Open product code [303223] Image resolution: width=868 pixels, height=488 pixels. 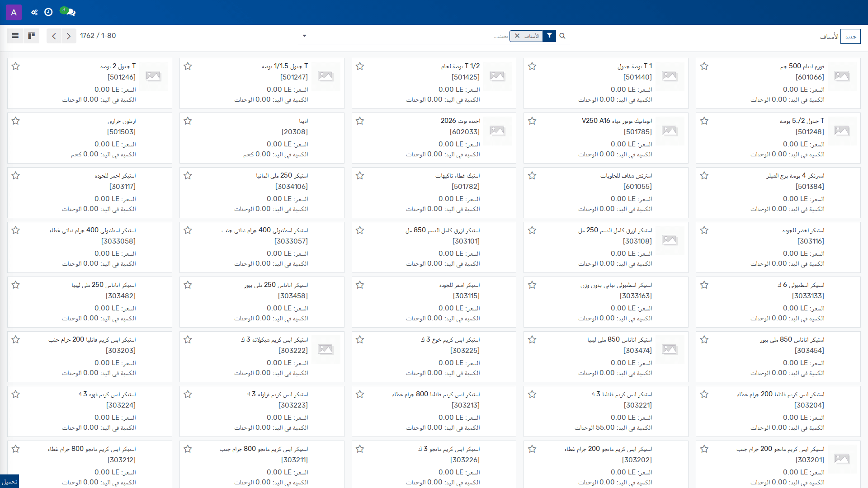tap(293, 405)
